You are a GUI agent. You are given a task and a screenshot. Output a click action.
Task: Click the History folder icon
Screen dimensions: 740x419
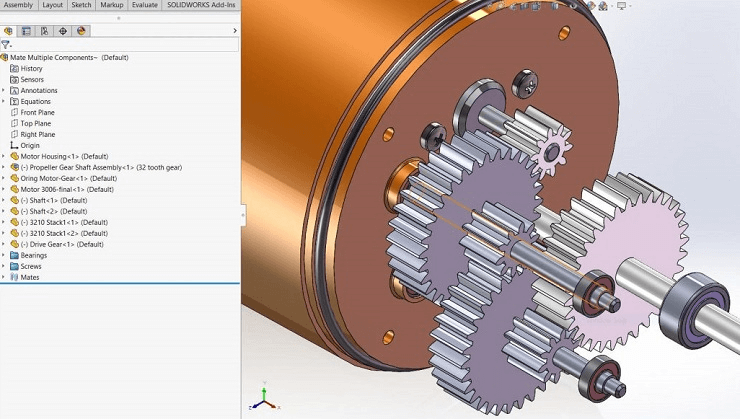coord(15,68)
